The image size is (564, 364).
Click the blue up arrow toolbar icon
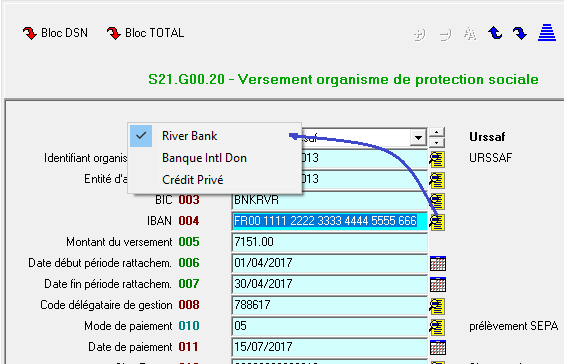point(495,33)
